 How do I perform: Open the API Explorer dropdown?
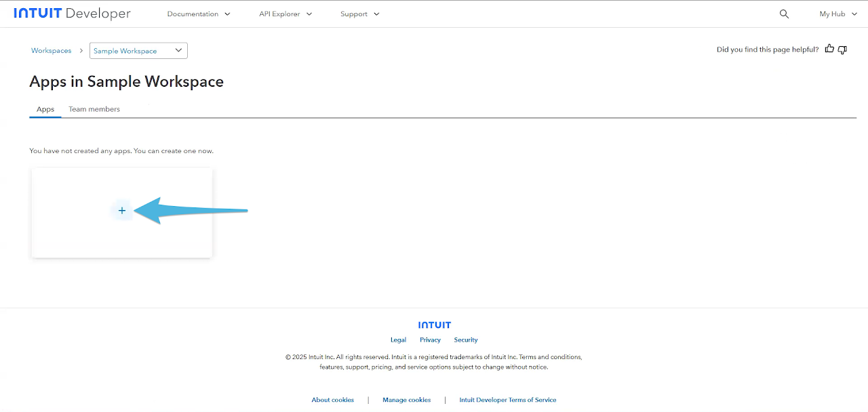click(285, 14)
